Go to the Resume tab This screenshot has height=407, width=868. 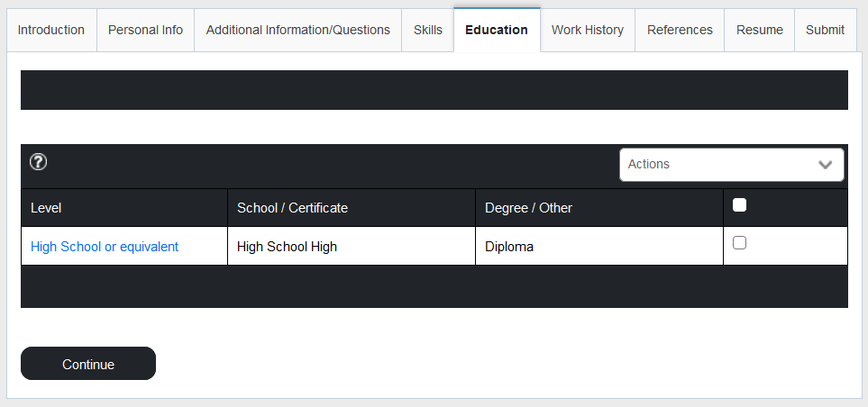point(760,30)
